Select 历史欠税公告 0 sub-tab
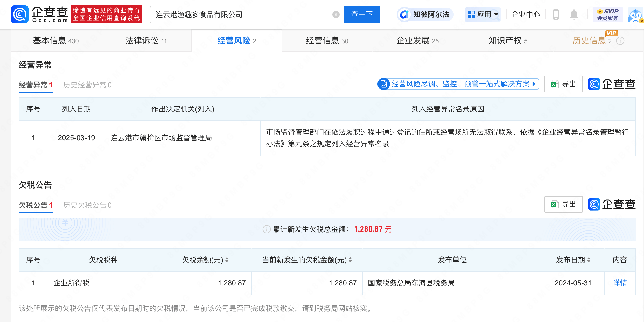The width and height of the screenshot is (644, 322). point(87,205)
